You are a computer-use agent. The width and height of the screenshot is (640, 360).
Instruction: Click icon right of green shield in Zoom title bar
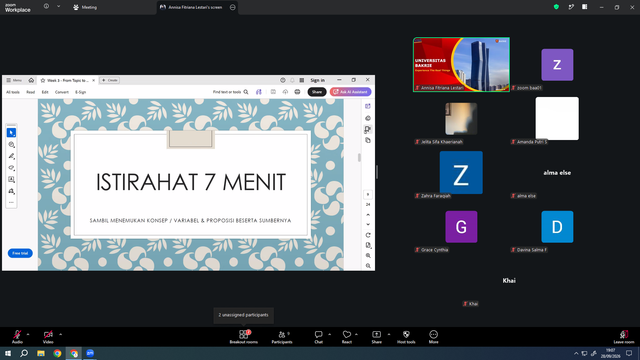click(571, 7)
